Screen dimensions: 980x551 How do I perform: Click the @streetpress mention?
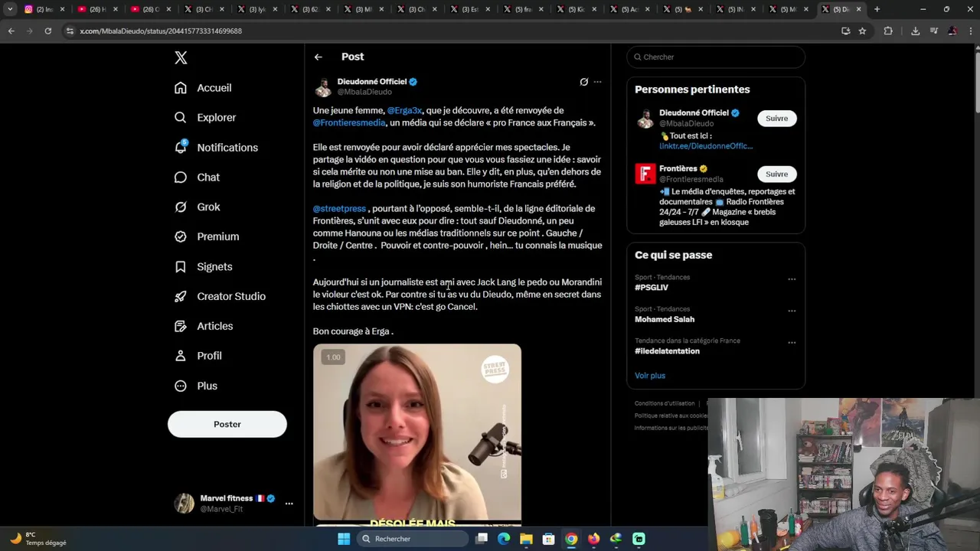click(339, 209)
